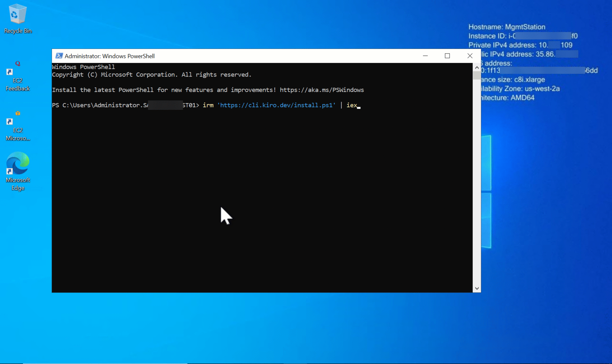This screenshot has width=612, height=364.
Task: Select the EC2 Microsoft desktop shortcut
Action: 18,126
